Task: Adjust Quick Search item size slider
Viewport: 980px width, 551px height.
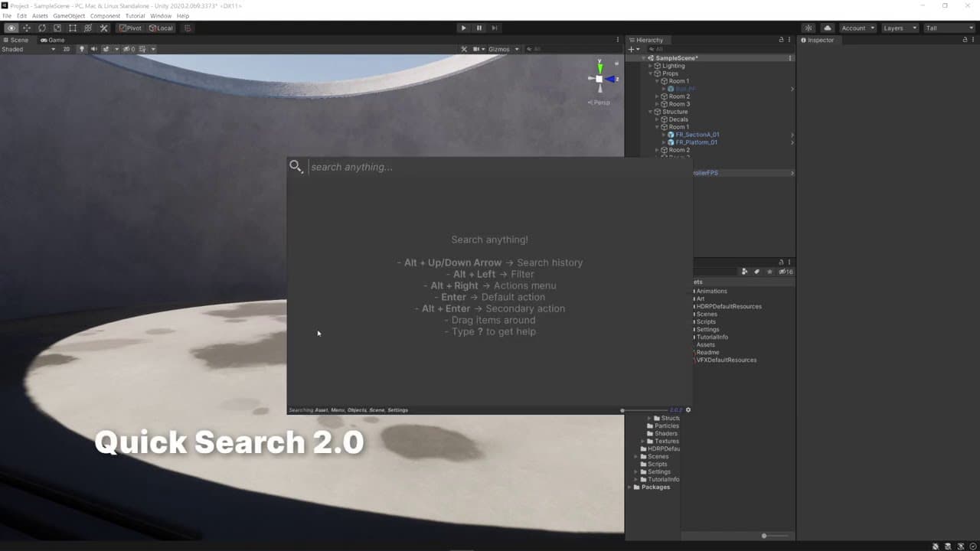Action: 645,410
